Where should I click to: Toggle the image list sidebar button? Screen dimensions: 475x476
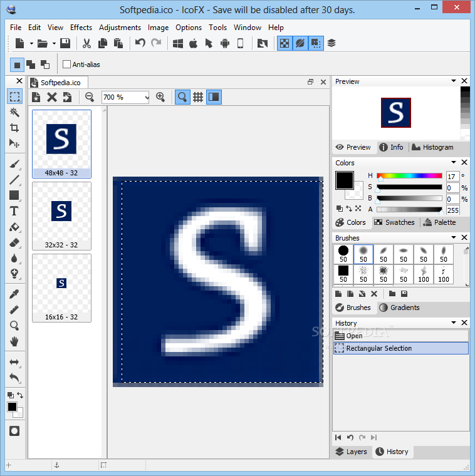point(214,97)
